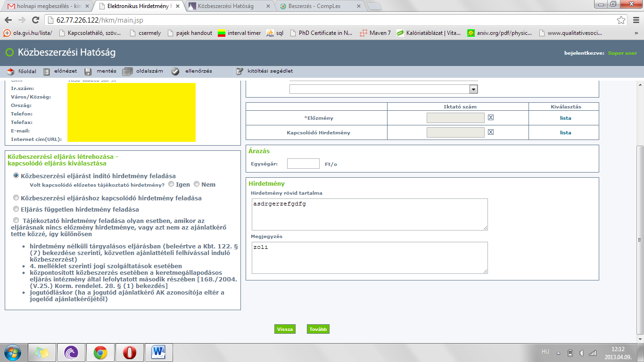
Task: Open the interval timer bookmark
Action: pos(239,33)
